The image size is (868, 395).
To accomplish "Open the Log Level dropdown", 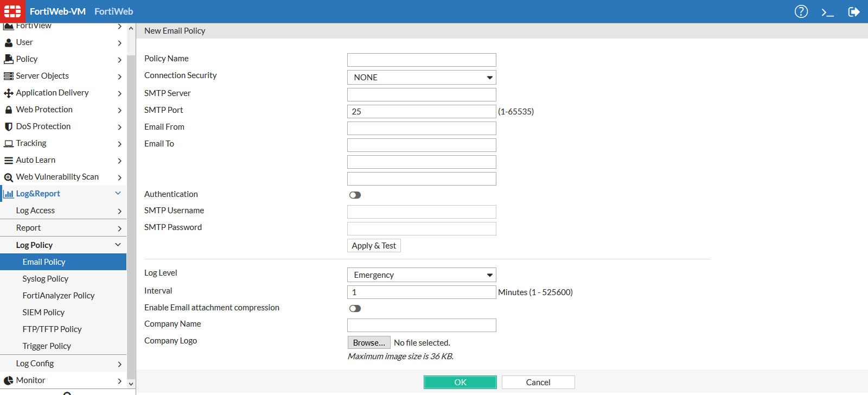I will coord(422,275).
